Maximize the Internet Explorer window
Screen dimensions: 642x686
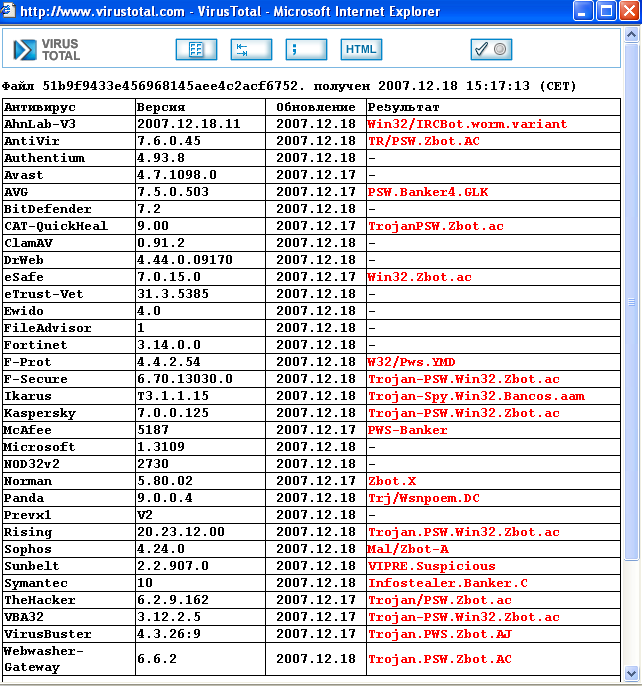point(606,11)
